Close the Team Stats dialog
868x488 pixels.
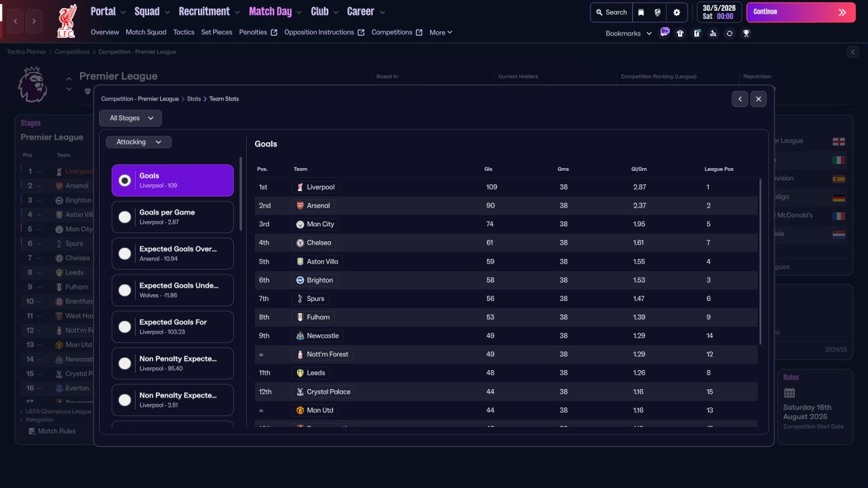click(759, 99)
